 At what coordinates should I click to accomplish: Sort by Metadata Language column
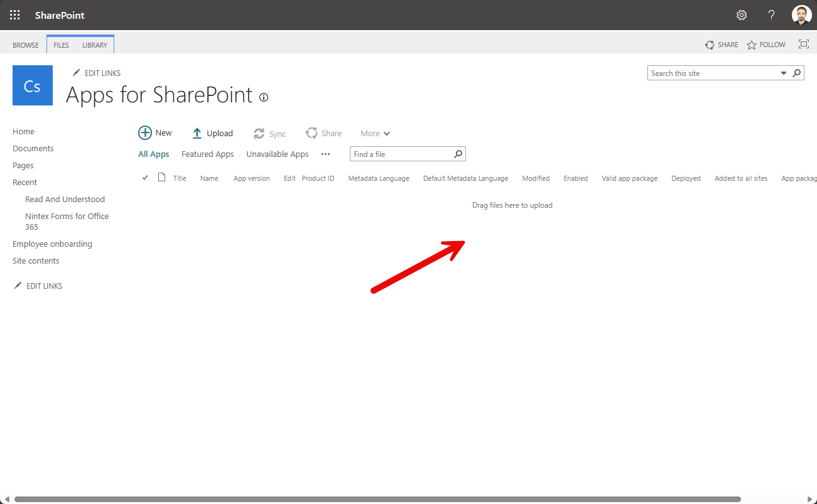click(x=379, y=178)
